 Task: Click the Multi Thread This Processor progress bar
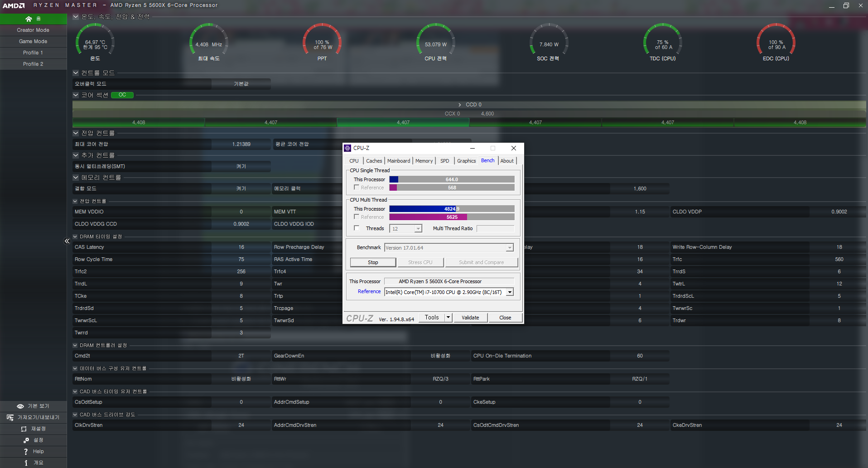pyautogui.click(x=452, y=209)
